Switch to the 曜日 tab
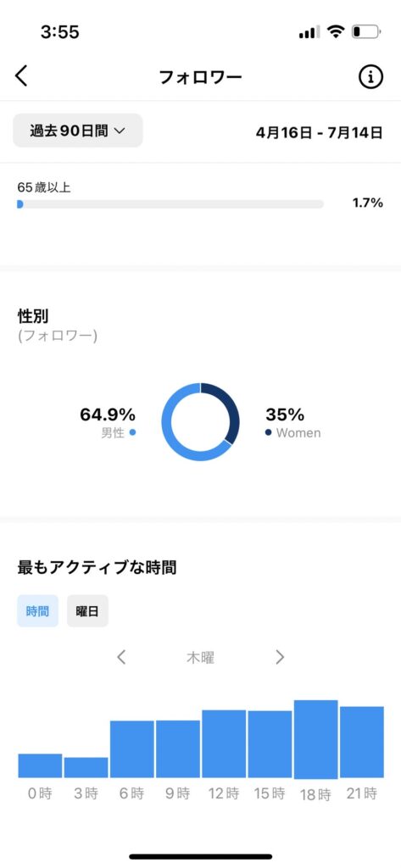 (87, 611)
